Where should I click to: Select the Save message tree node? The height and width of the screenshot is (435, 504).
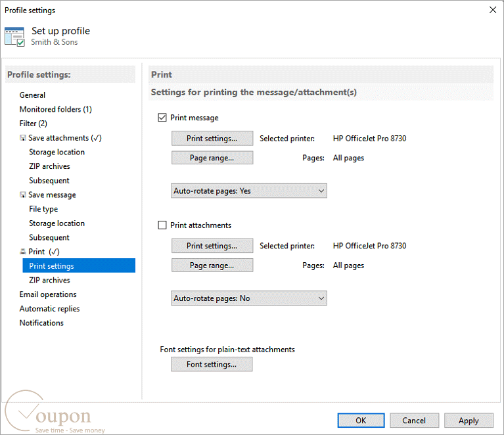(x=52, y=195)
